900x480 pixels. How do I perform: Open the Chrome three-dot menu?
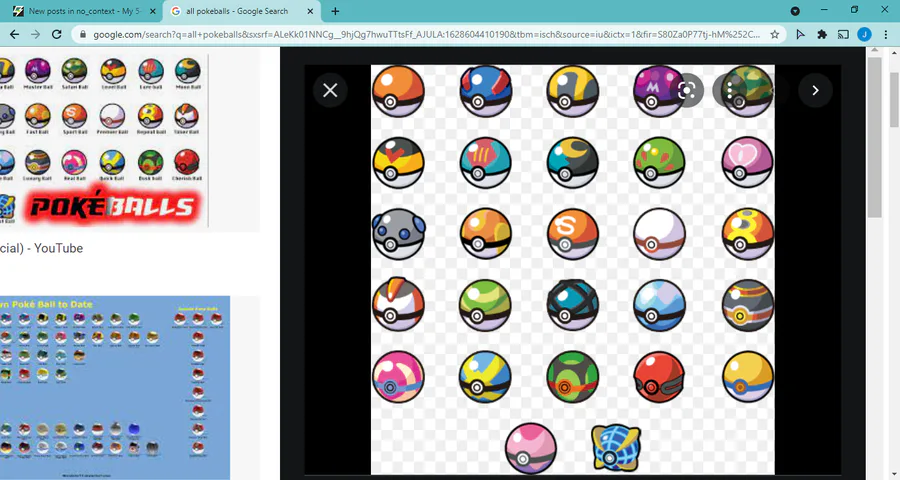point(886,34)
